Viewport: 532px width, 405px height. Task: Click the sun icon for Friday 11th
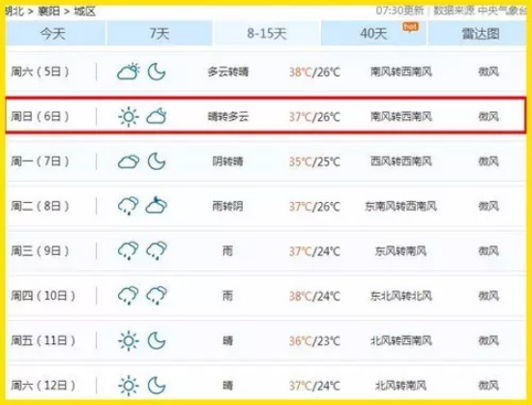click(x=129, y=340)
